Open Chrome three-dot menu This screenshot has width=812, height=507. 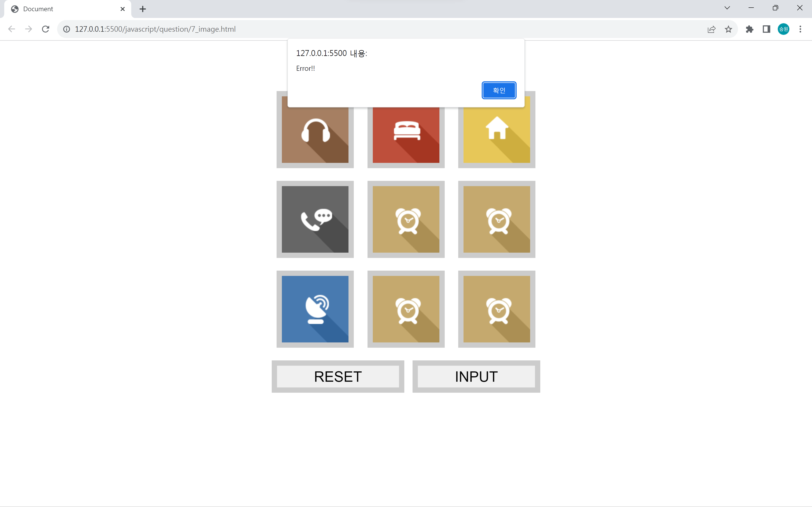[800, 29]
